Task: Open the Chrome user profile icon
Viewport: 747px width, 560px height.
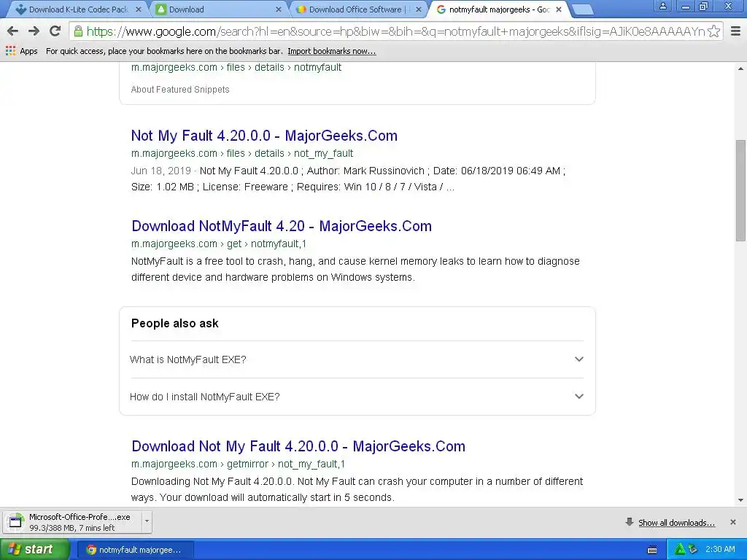Action: [662, 6]
